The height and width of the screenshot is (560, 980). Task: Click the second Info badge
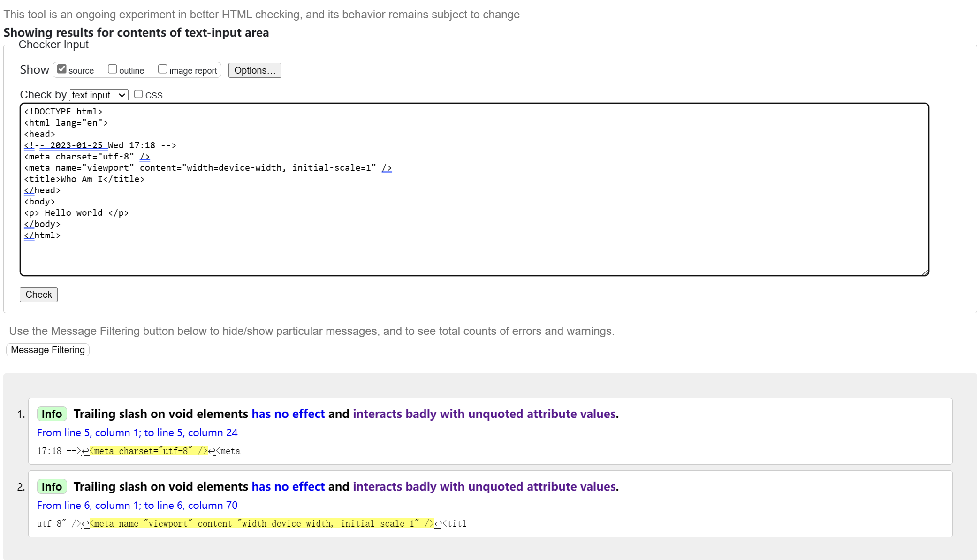point(52,486)
